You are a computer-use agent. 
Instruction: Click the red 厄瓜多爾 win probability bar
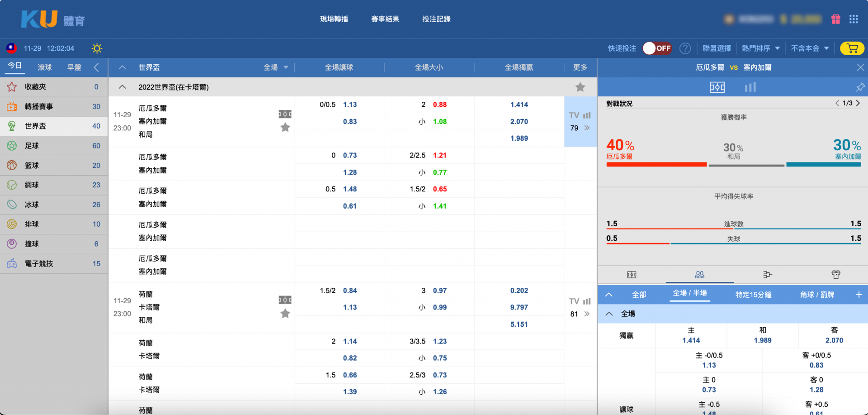click(x=656, y=165)
